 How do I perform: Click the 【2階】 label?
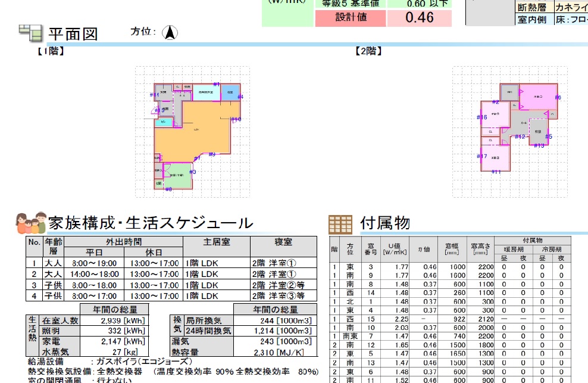tap(368, 51)
